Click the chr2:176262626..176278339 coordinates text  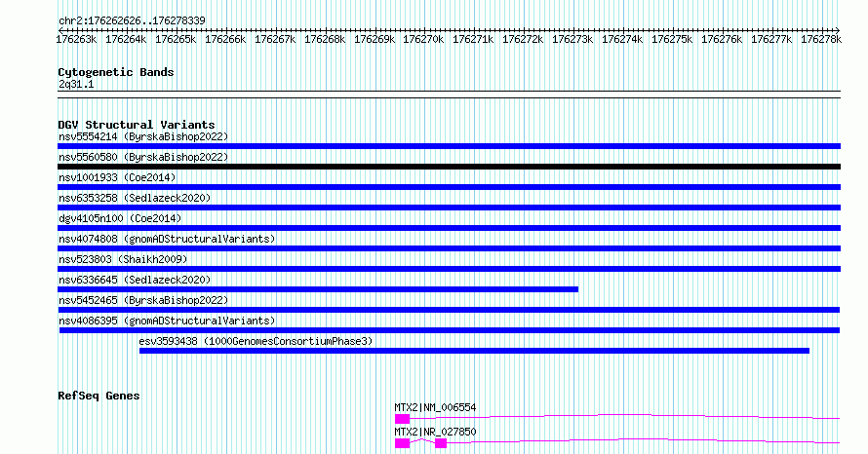coord(132,21)
